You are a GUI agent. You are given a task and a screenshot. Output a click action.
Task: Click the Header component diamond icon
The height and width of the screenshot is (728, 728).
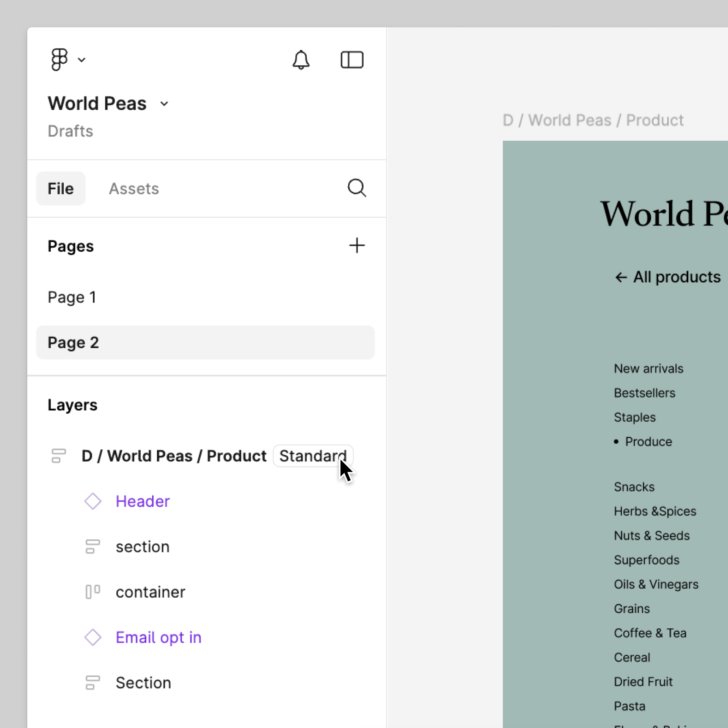point(93,501)
